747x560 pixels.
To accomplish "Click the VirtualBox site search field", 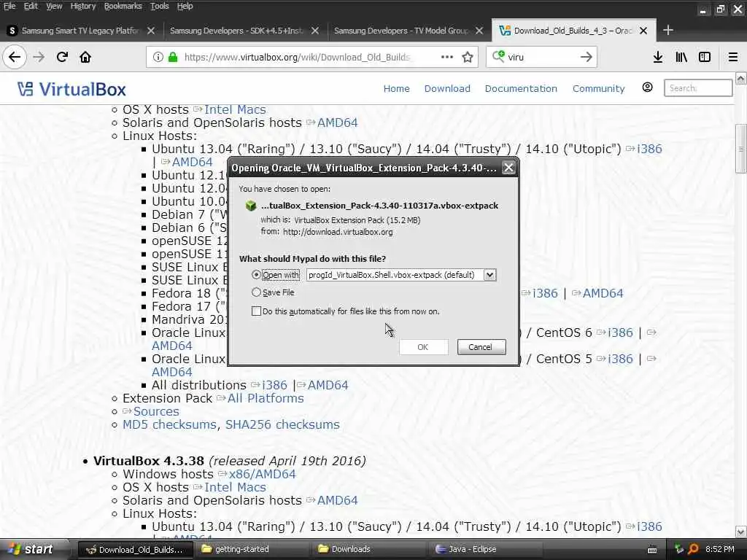I will tap(698, 88).
